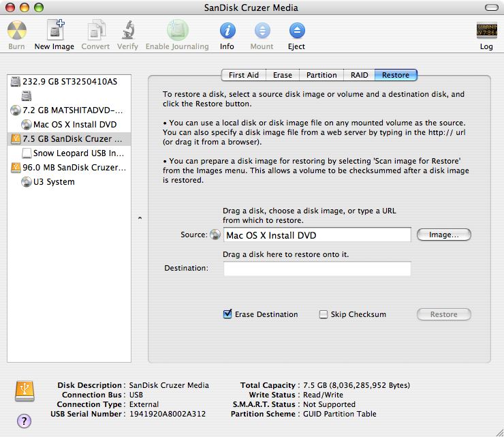Click the Partition Scheme value GUID Partition Table
Image resolution: width=504 pixels, height=437 pixels.
point(339,414)
